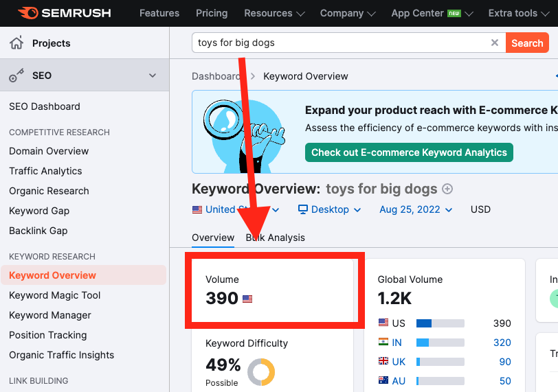Open the Aug 25, 2022 date dropdown
The image size is (558, 392).
click(x=416, y=209)
